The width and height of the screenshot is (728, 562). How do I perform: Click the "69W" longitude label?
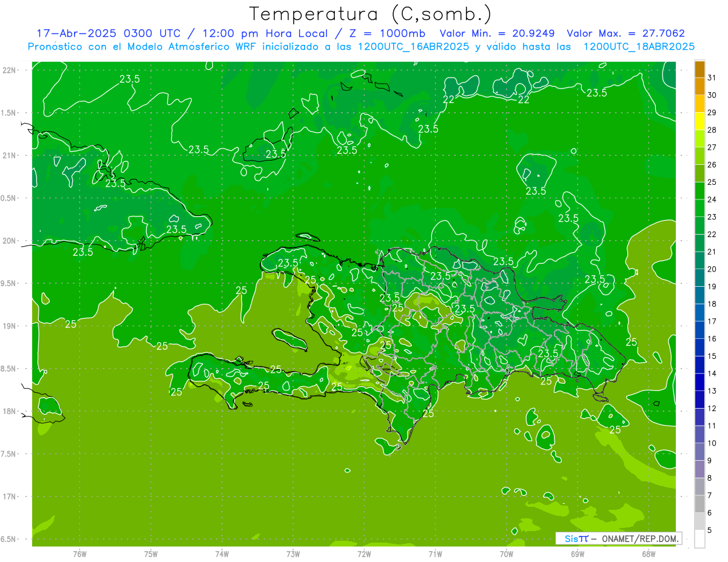click(578, 554)
